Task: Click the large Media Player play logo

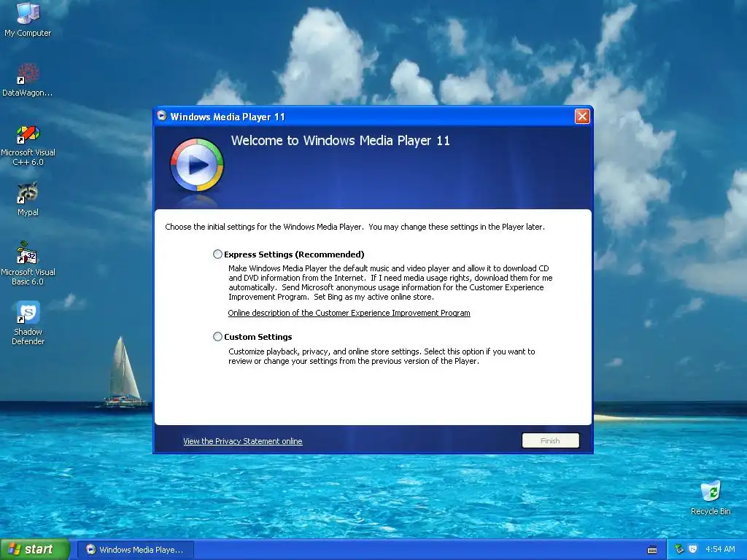Action: (197, 165)
